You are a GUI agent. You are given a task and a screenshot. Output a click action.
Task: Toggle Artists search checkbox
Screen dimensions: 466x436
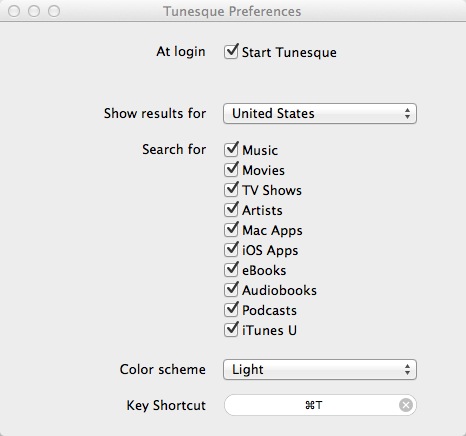click(x=231, y=210)
